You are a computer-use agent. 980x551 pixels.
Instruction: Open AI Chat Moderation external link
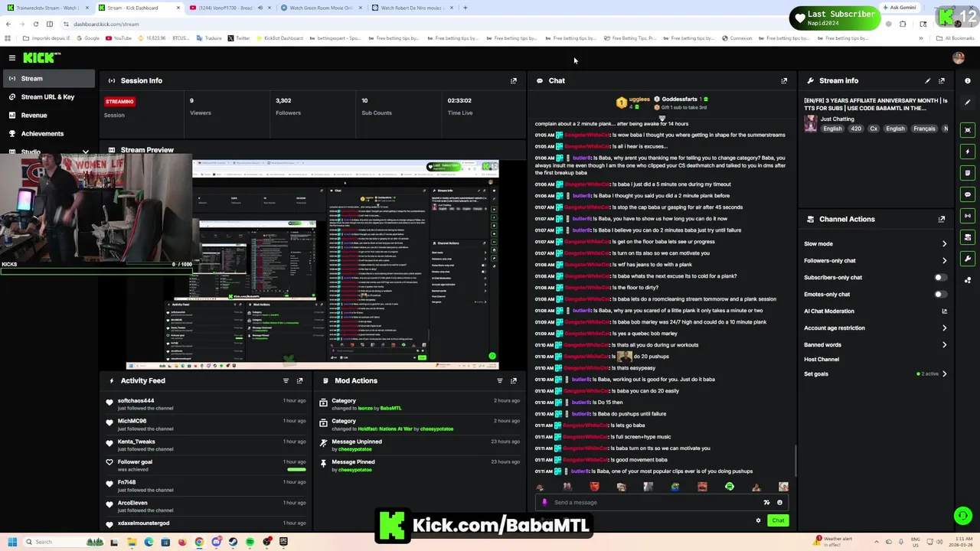click(x=944, y=311)
